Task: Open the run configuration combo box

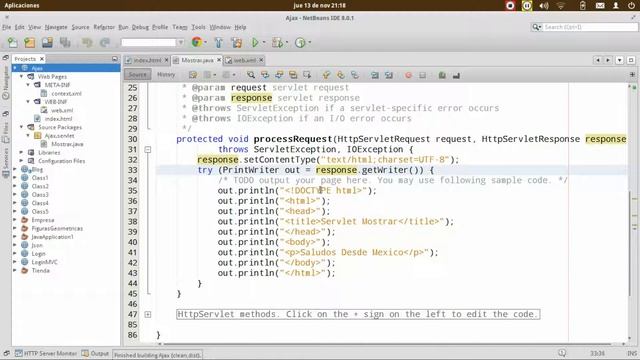Action: [153, 42]
